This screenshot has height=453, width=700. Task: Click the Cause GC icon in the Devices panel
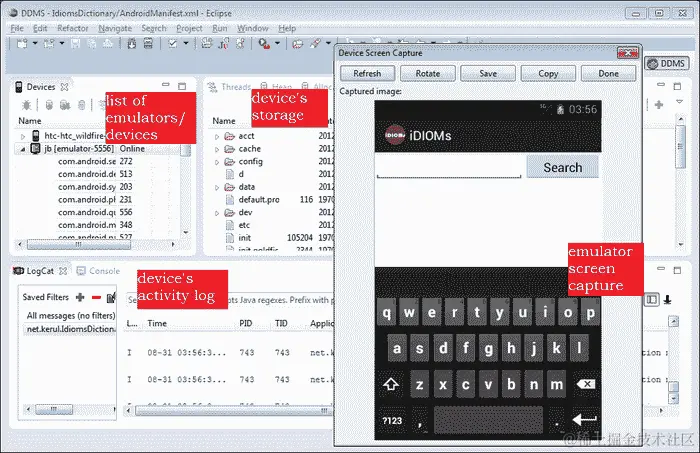81,105
